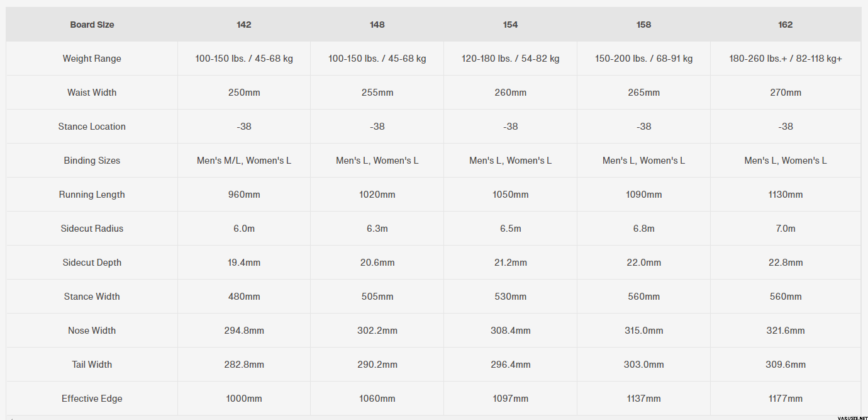
Task: Click the 308.4mm nose width value
Action: tap(511, 331)
